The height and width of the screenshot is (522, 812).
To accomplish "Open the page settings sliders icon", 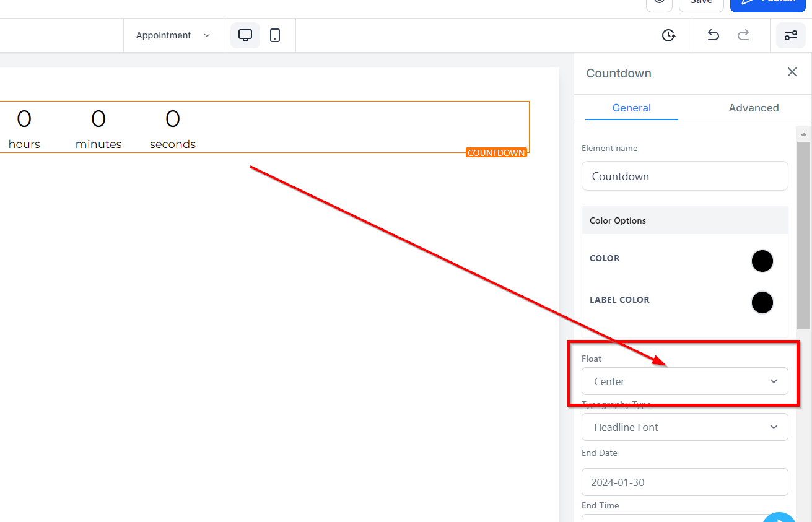I will click(x=791, y=35).
